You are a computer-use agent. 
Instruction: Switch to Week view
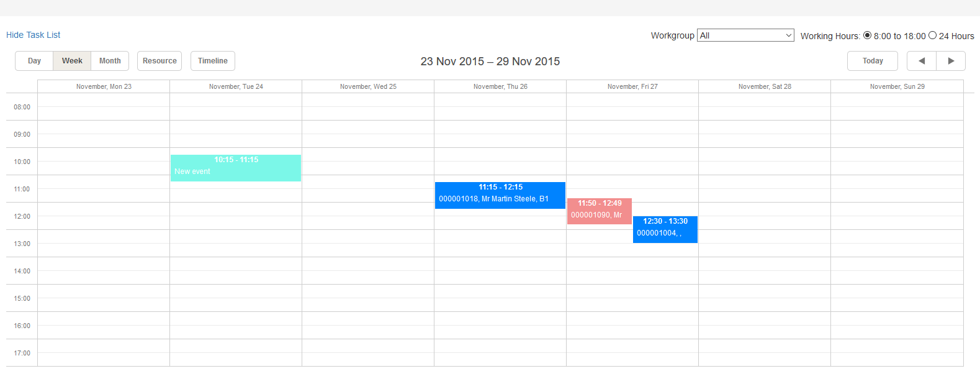coord(72,61)
